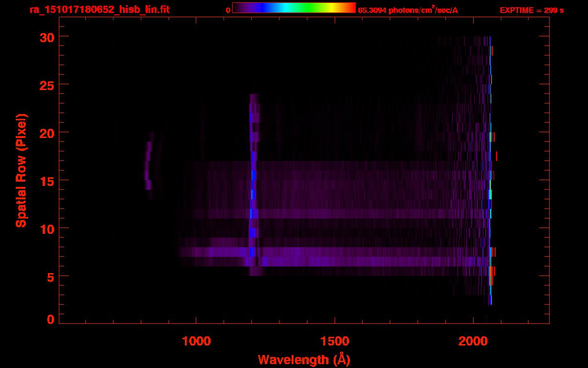Click the 65.3094 photons/cm²/sec/A label

[x=408, y=10]
